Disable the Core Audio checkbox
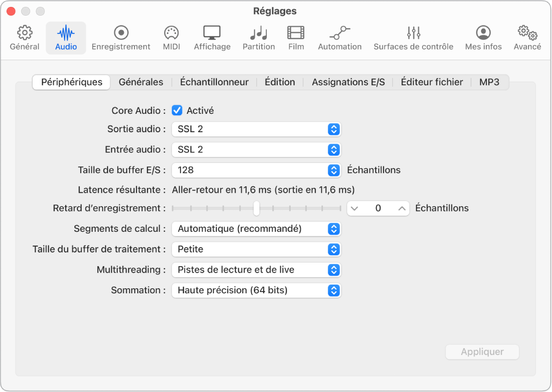552x392 pixels. (176, 110)
